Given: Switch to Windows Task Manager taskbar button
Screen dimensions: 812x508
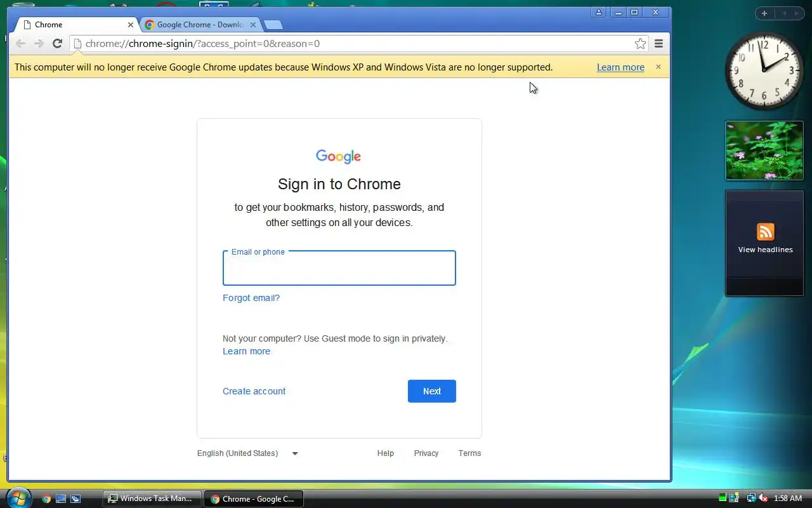Looking at the screenshot, I should pos(152,499).
